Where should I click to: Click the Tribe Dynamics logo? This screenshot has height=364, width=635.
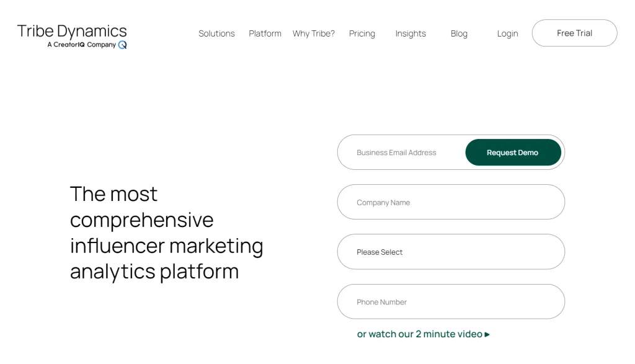pyautogui.click(x=71, y=30)
